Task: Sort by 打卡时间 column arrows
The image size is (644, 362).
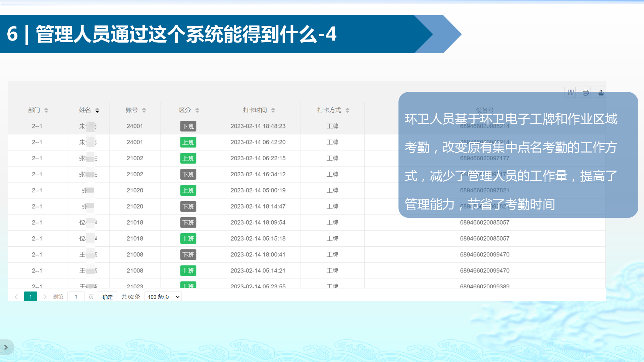Action: click(x=273, y=110)
